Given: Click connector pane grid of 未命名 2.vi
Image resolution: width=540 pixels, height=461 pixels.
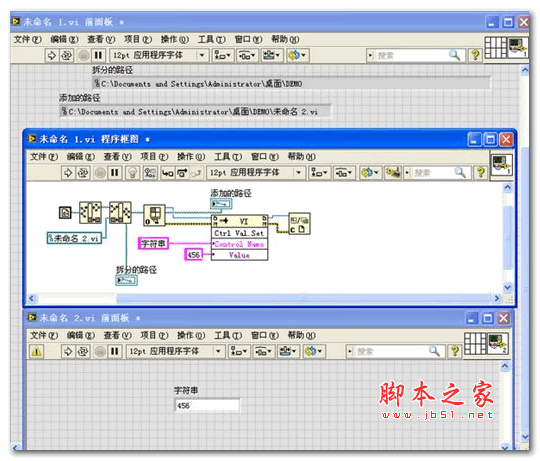Looking at the screenshot, I should click(475, 344).
